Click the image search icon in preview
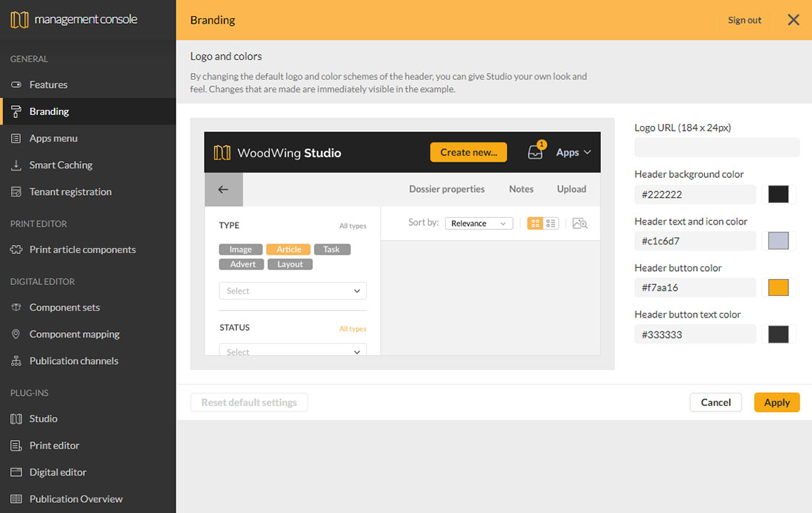Image resolution: width=812 pixels, height=513 pixels. pos(580,223)
